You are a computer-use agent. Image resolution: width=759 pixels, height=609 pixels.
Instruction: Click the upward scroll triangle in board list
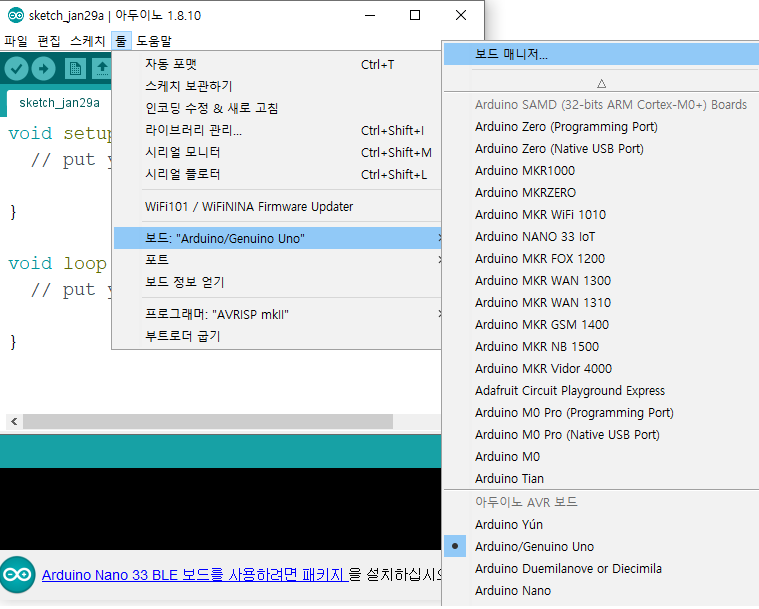(x=601, y=84)
